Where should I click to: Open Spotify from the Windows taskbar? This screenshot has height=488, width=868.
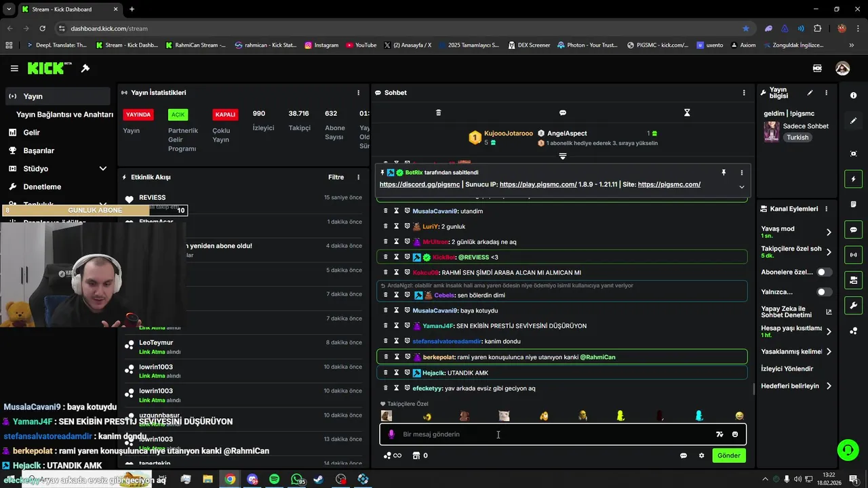[274, 479]
